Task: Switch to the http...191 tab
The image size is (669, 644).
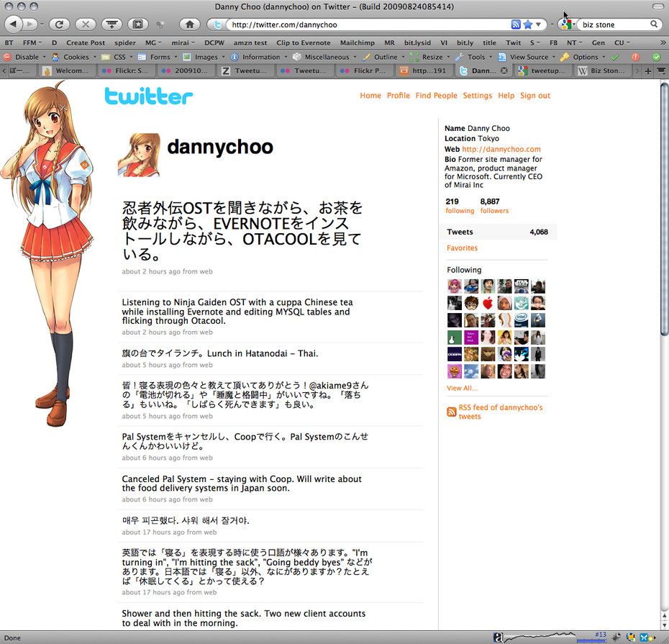Action: (x=423, y=71)
